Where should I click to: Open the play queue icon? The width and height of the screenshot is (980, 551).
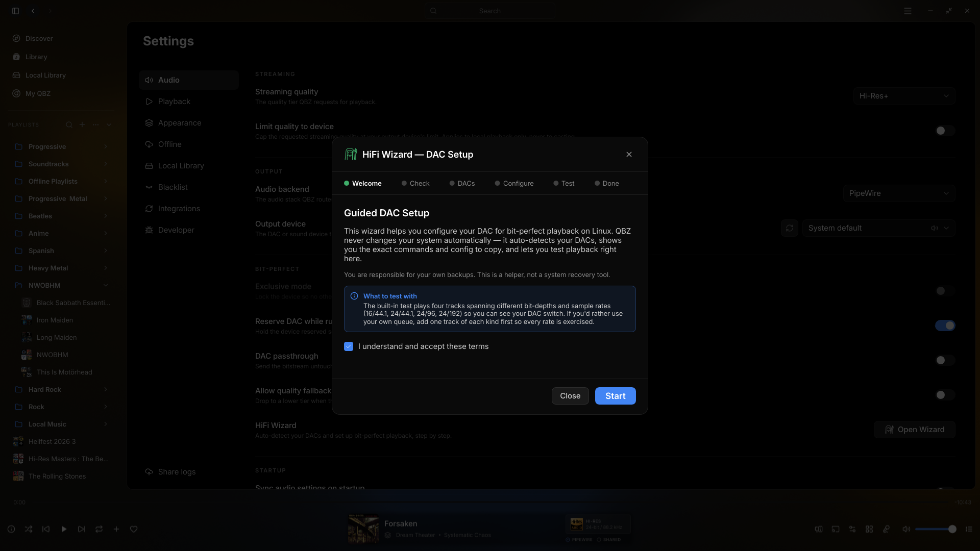click(x=969, y=529)
